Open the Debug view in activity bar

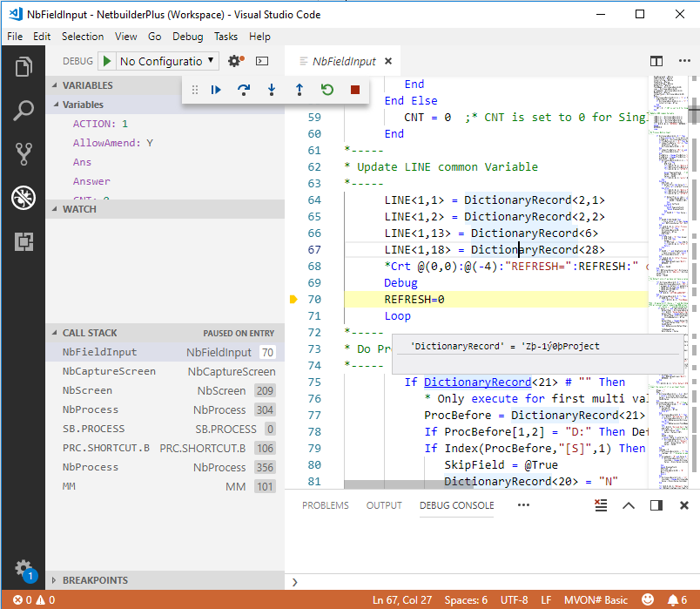pyautogui.click(x=24, y=198)
